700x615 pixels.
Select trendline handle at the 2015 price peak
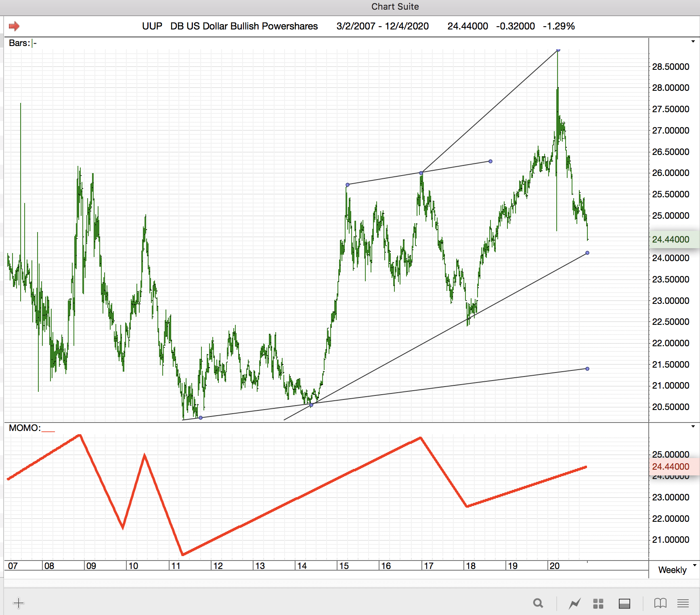[348, 185]
